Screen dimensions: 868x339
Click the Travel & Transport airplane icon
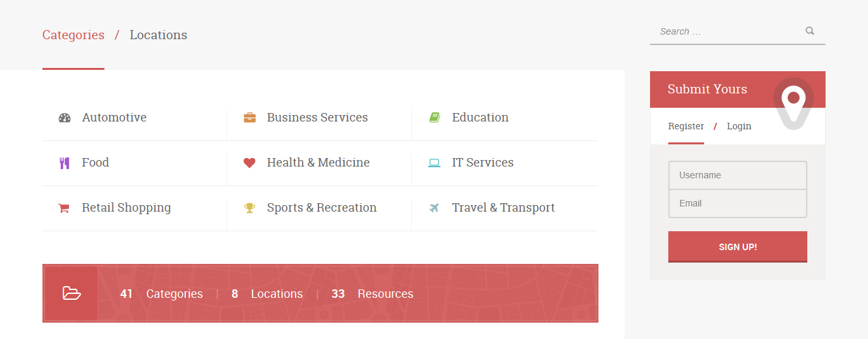(x=434, y=208)
